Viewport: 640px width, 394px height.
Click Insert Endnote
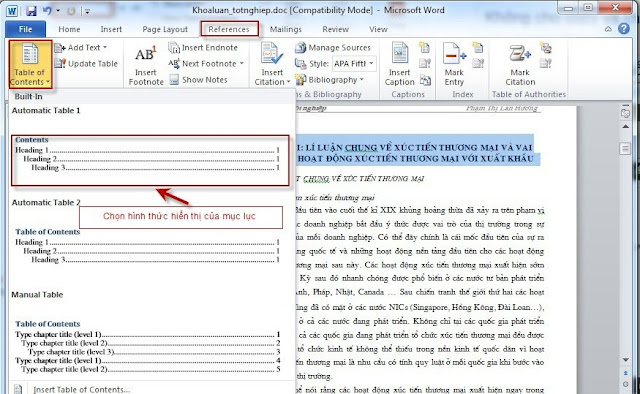click(x=203, y=48)
